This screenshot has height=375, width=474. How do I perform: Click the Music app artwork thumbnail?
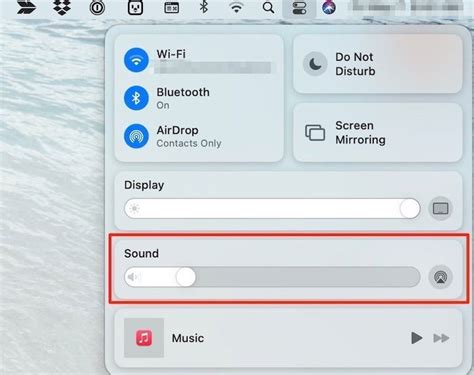(144, 338)
